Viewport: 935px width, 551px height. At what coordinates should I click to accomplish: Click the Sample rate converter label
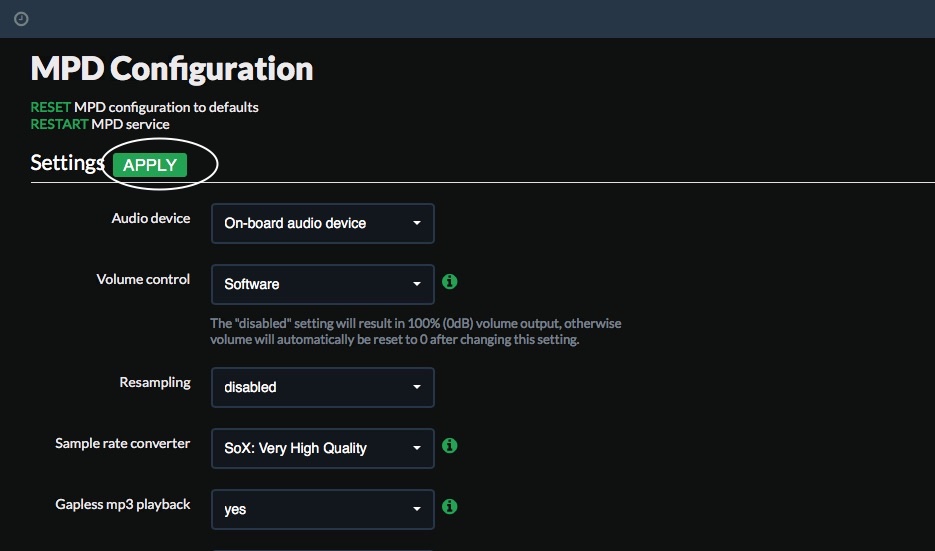point(122,443)
